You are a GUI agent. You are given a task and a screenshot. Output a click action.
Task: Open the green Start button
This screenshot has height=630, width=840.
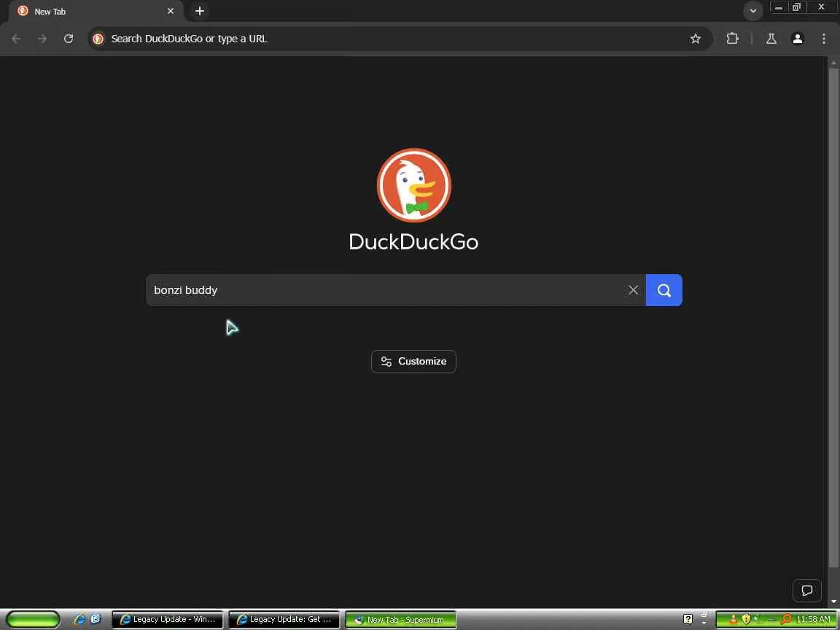[x=34, y=619]
